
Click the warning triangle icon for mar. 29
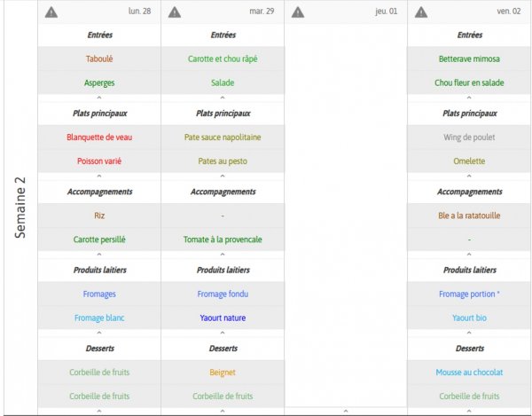(x=175, y=12)
